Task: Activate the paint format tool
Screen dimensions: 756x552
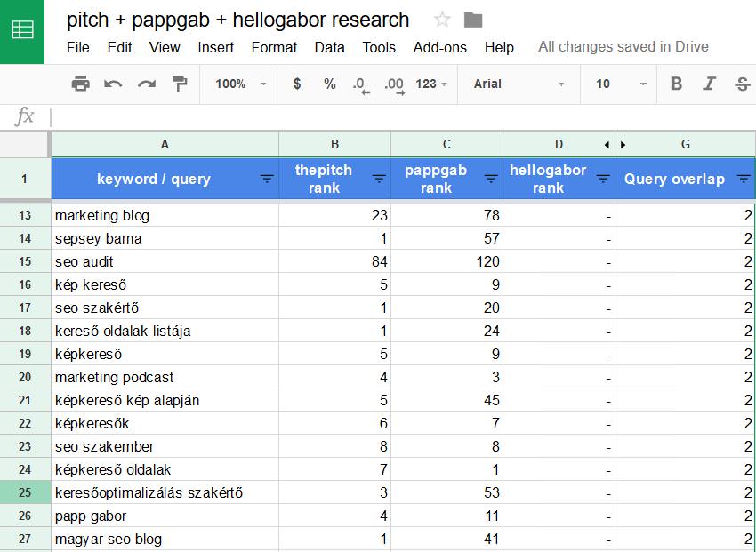Action: coord(180,84)
